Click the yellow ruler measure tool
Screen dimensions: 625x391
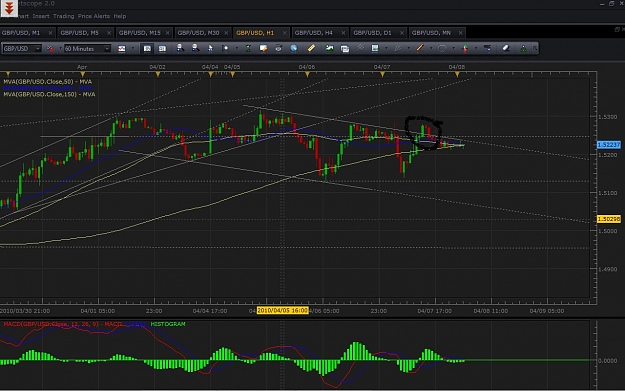tap(311, 48)
